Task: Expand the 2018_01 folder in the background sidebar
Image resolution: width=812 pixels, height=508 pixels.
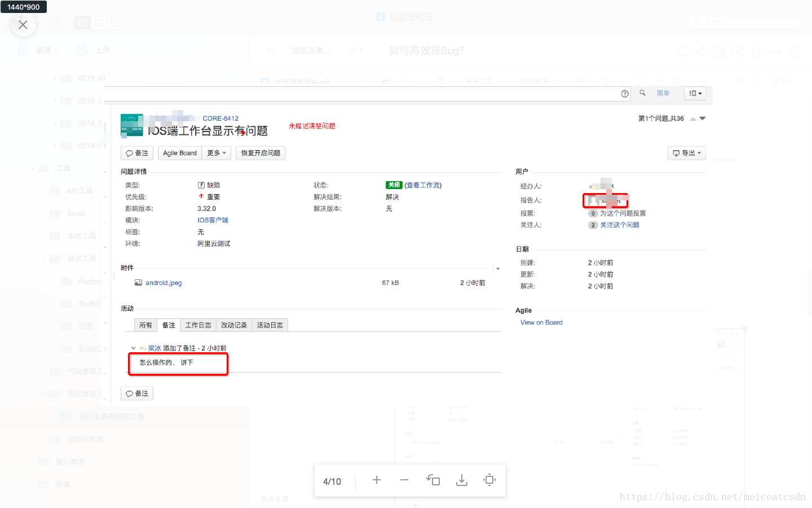Action: (x=55, y=78)
